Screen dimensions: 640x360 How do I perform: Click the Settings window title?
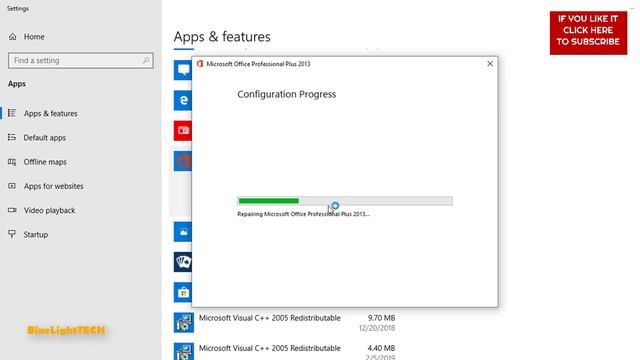coord(18,9)
